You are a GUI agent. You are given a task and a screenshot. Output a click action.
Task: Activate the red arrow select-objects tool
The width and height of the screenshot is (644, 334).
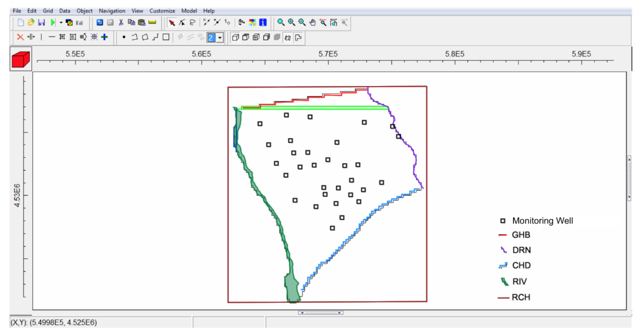pyautogui.click(x=172, y=23)
